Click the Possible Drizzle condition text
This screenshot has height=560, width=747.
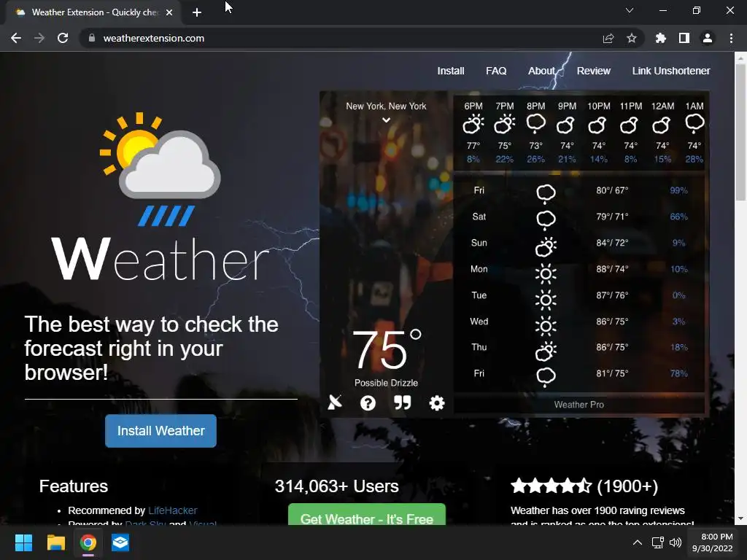(387, 383)
